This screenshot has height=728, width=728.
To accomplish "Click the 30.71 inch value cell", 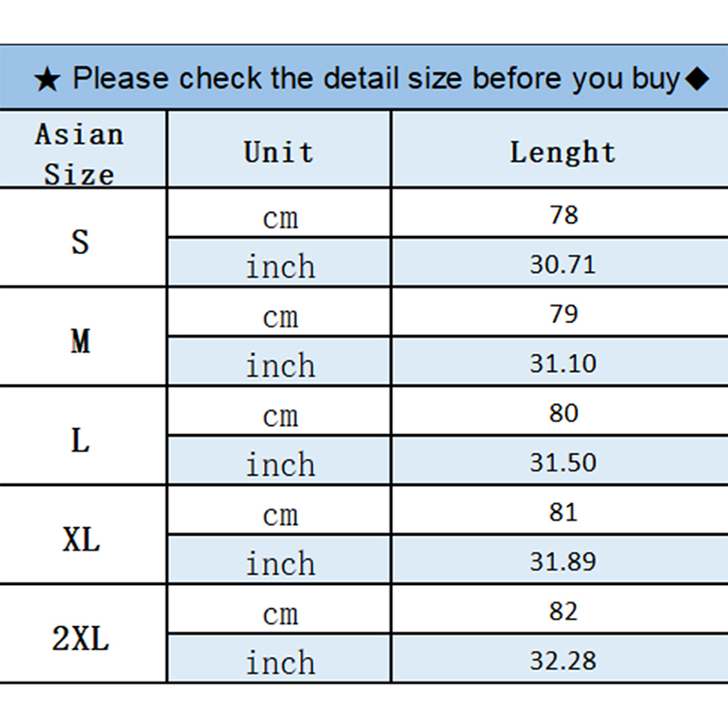I will click(563, 265).
